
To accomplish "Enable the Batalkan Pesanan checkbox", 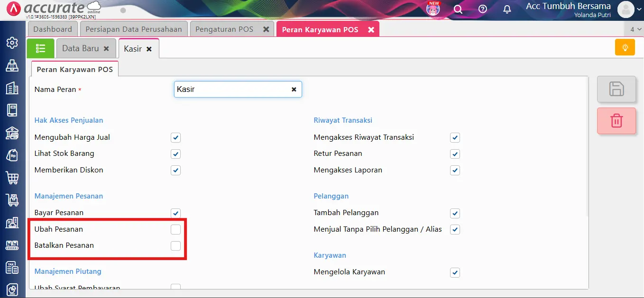I will 175,245.
